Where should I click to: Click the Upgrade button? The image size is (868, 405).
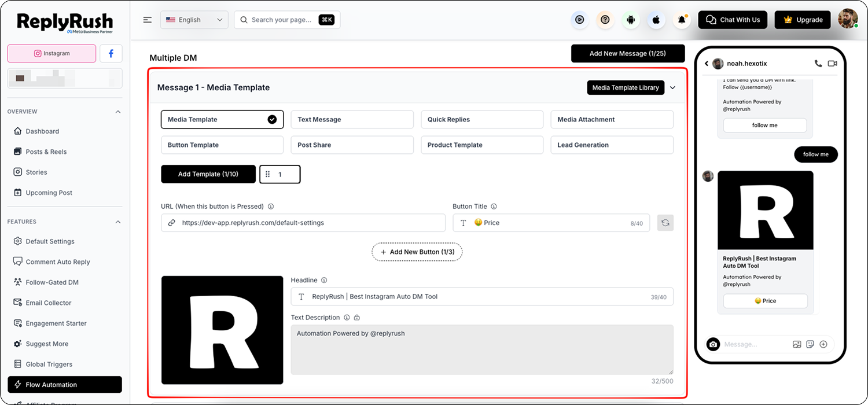(x=803, y=20)
